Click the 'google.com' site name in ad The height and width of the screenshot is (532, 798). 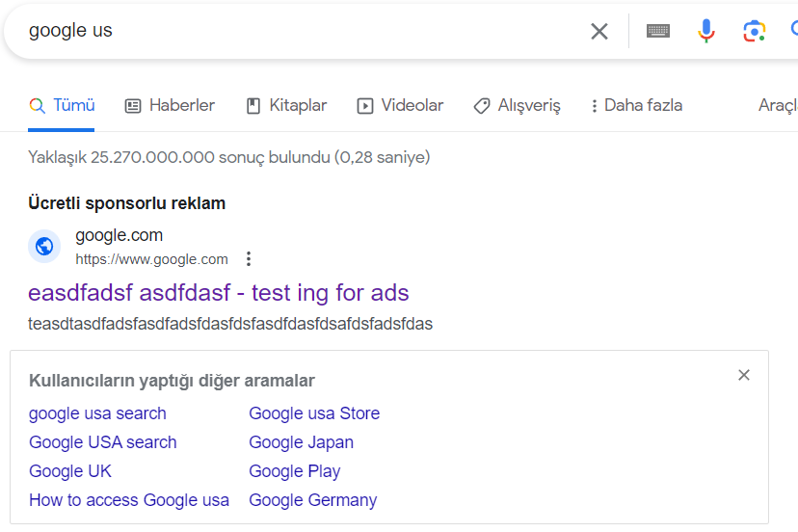pos(120,235)
